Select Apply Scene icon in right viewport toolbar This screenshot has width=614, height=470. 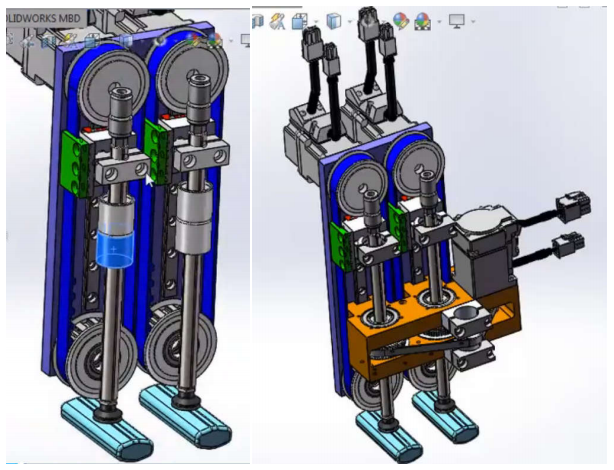click(x=423, y=20)
